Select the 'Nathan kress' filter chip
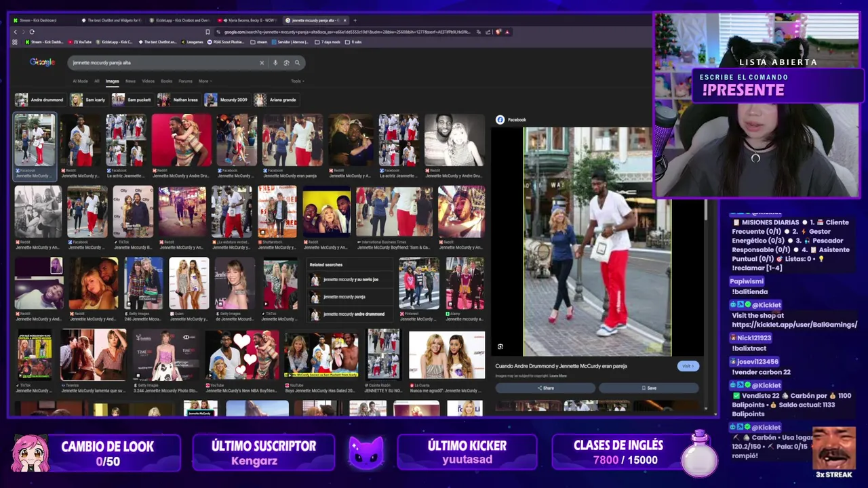The height and width of the screenshot is (488, 868). tap(178, 100)
